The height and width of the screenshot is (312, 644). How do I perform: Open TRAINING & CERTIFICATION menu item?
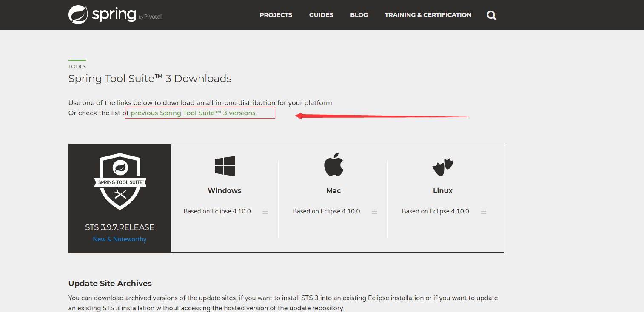[428, 15]
